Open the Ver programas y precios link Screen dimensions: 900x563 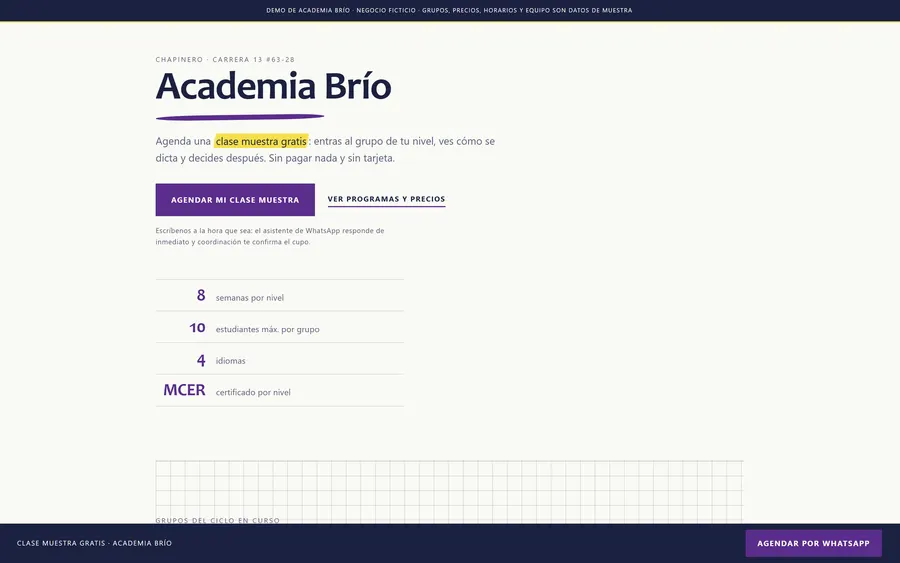(x=386, y=199)
